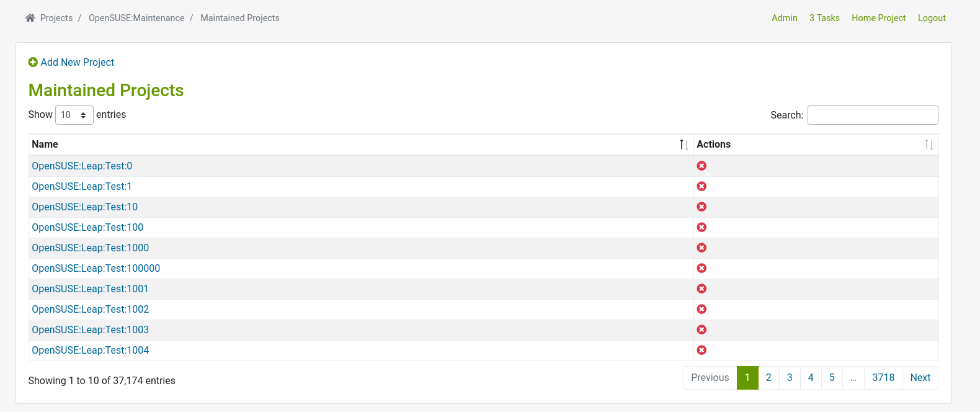Open the OpenSUSE:Leap:Test:1 project
Image resolution: width=980 pixels, height=412 pixels.
[81, 186]
